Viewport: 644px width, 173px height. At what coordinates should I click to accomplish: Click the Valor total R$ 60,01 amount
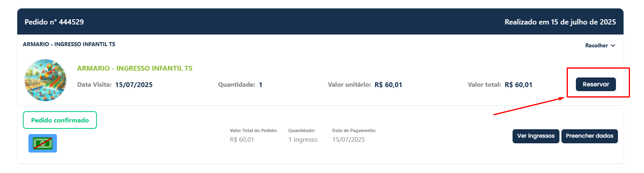[518, 85]
